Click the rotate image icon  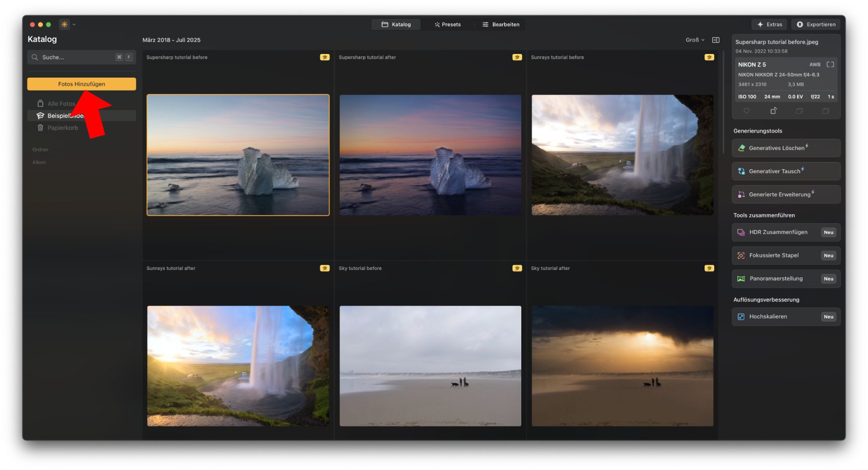point(773,111)
